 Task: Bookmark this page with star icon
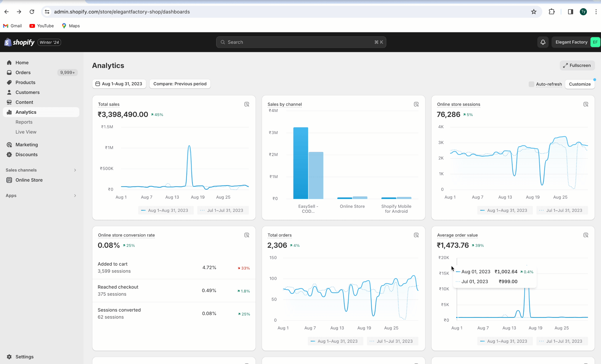(x=534, y=12)
